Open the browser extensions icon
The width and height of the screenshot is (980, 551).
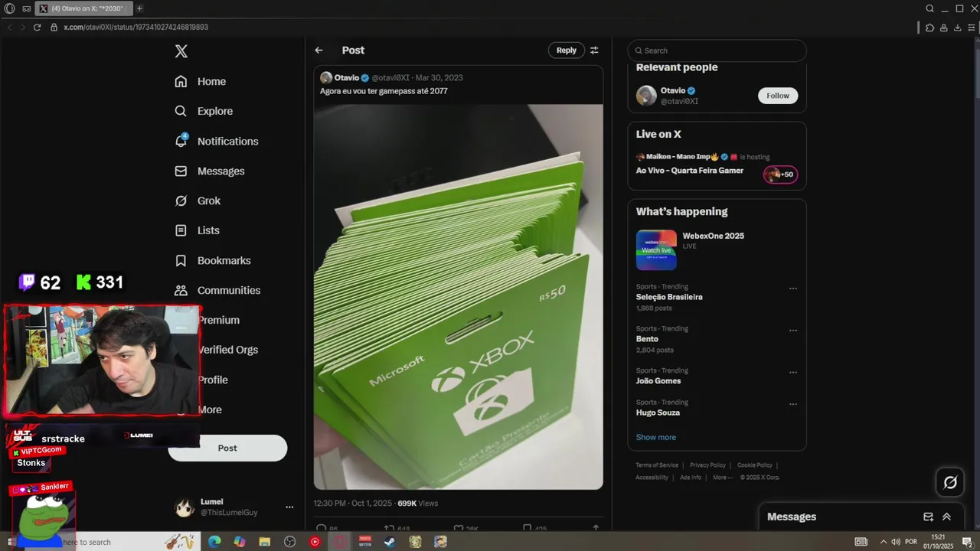coord(929,27)
